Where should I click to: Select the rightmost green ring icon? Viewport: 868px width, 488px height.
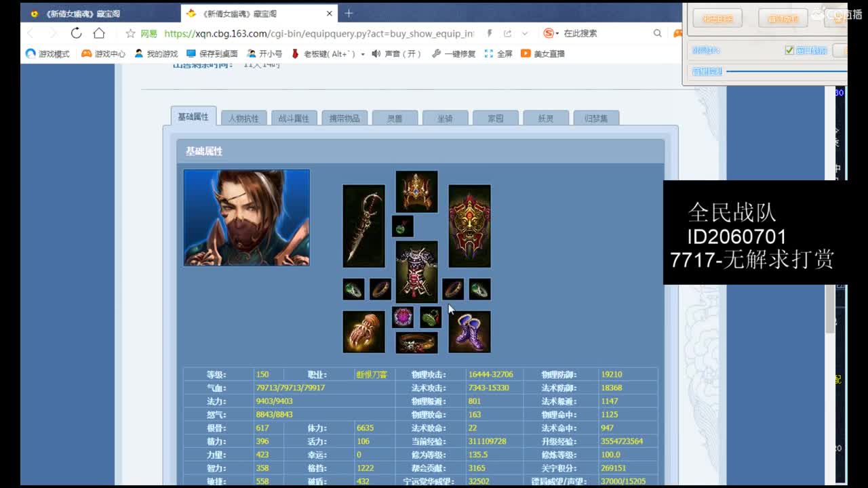(479, 289)
